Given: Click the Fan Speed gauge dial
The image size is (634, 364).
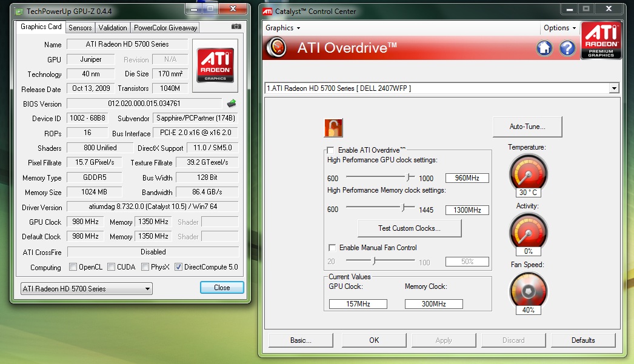Looking at the screenshot, I should pos(528,291).
